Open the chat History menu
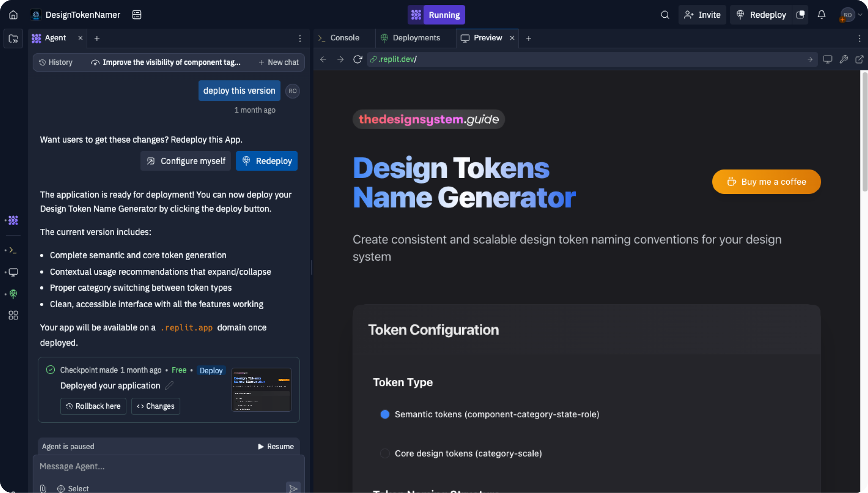 pos(55,62)
